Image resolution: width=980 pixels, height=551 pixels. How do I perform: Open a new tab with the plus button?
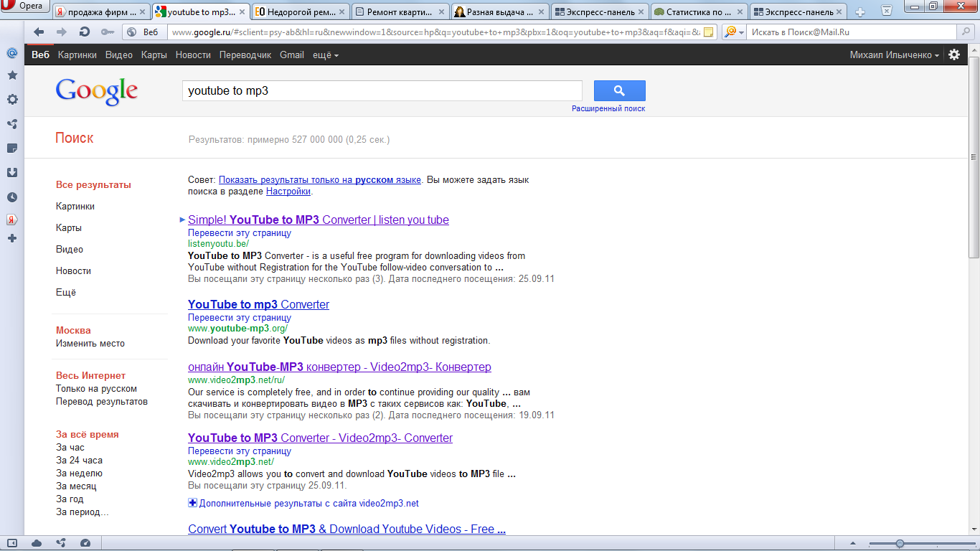[x=860, y=11]
